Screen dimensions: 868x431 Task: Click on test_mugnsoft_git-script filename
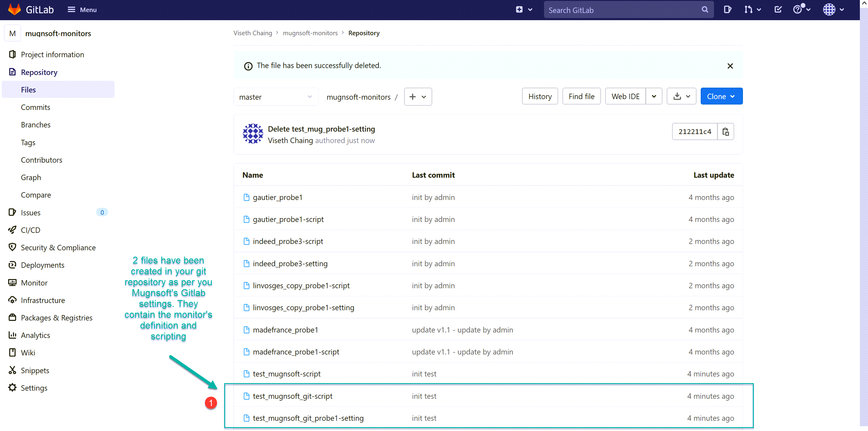click(292, 395)
